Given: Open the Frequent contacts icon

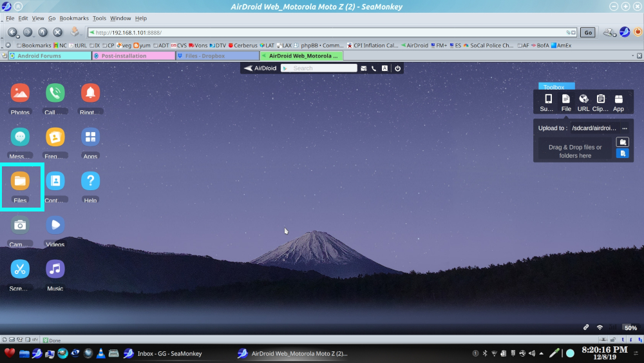Looking at the screenshot, I should coord(55,137).
